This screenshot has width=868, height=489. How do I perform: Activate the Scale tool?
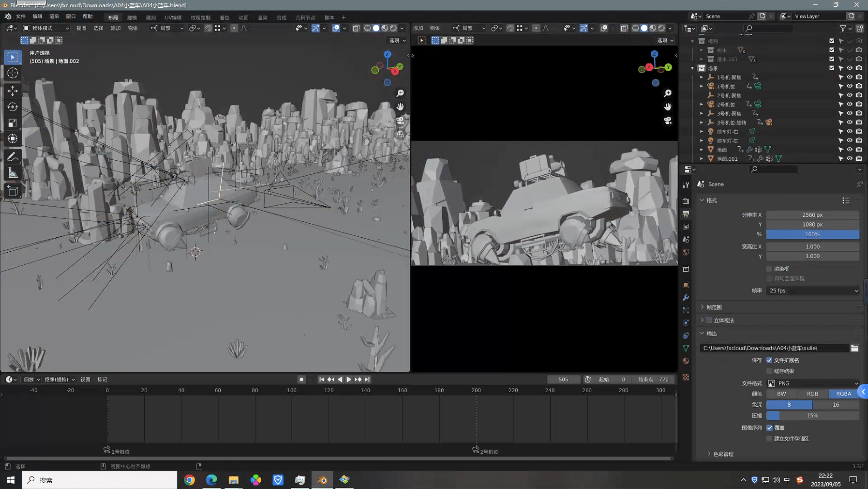pyautogui.click(x=13, y=123)
